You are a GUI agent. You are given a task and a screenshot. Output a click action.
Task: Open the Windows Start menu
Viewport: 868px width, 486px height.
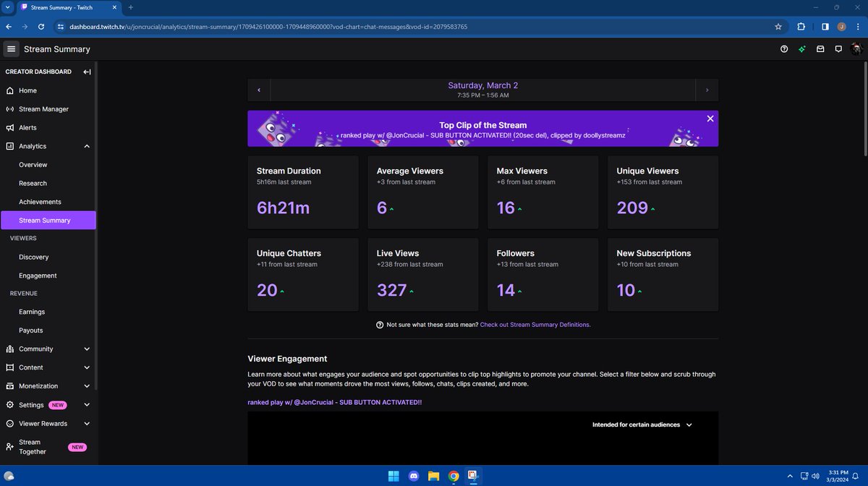click(393, 476)
